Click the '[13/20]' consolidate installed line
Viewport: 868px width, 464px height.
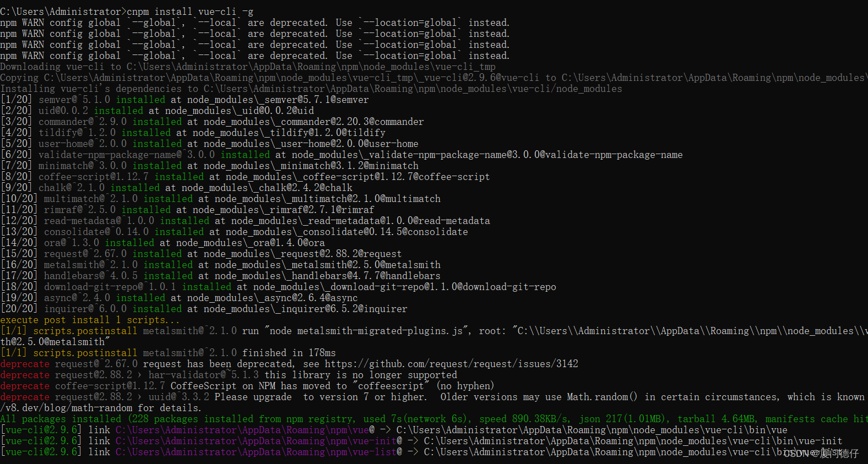coord(234,232)
